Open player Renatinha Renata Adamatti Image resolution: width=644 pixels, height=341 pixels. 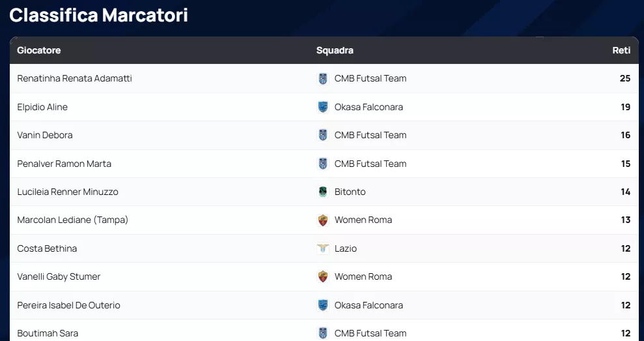pos(74,78)
